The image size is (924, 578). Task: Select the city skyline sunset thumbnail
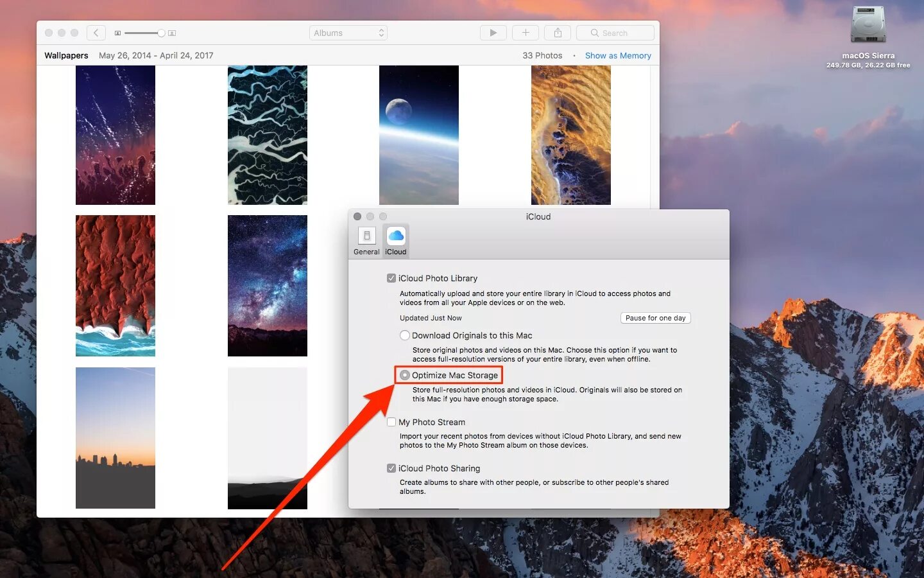coord(116,438)
